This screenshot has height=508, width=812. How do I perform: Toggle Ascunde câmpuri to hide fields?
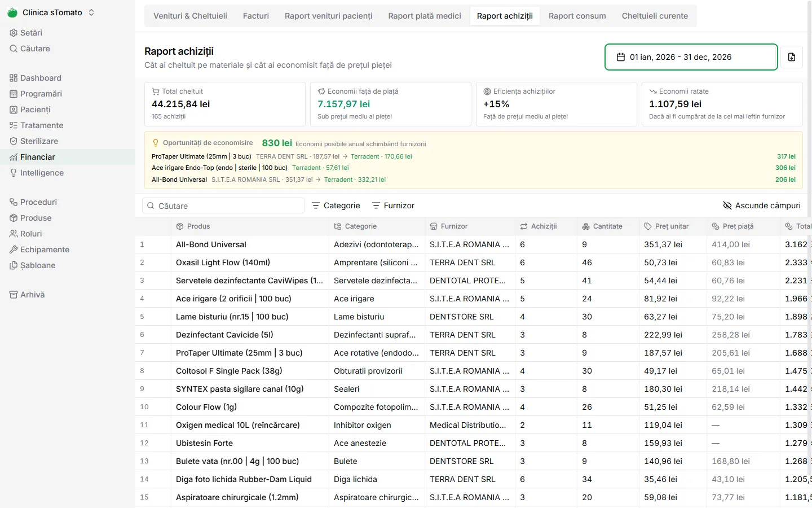click(762, 205)
